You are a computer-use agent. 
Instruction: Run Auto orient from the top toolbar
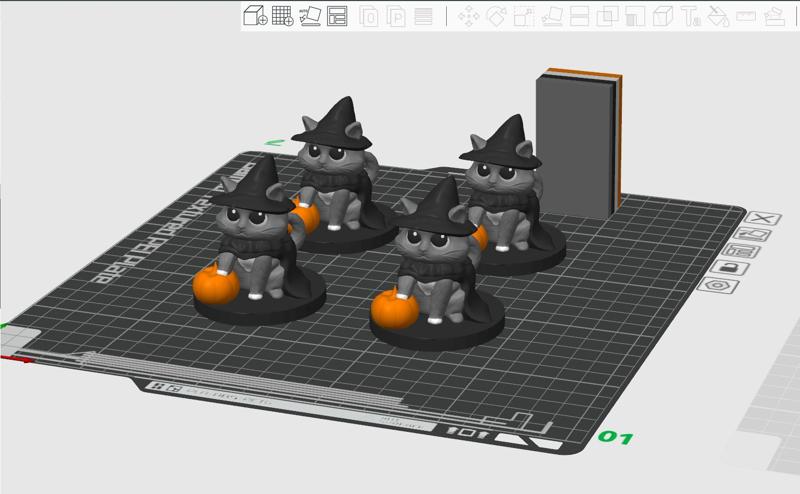(310, 16)
